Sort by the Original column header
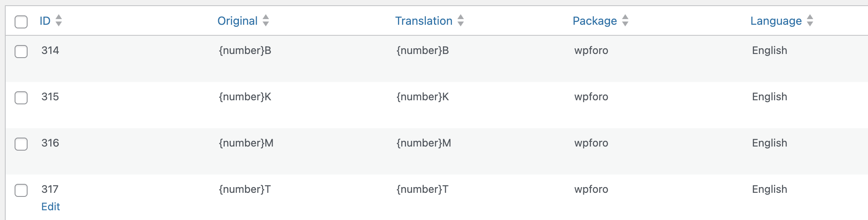 237,21
